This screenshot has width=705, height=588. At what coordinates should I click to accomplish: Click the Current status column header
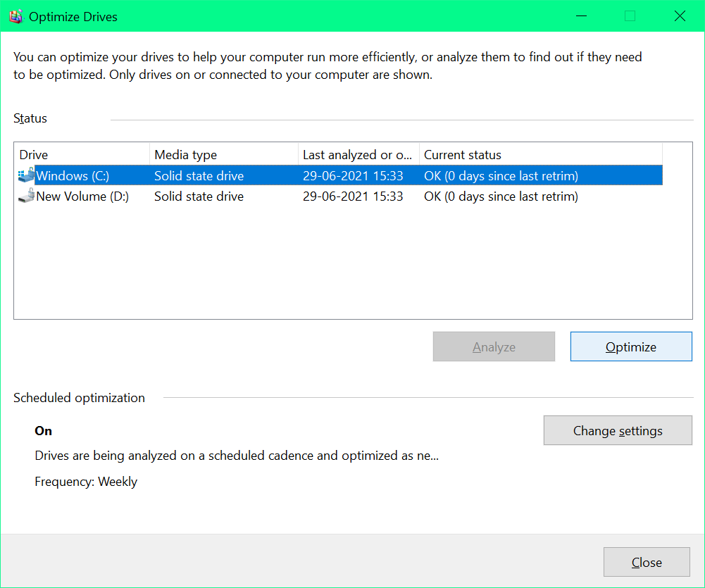click(x=540, y=155)
